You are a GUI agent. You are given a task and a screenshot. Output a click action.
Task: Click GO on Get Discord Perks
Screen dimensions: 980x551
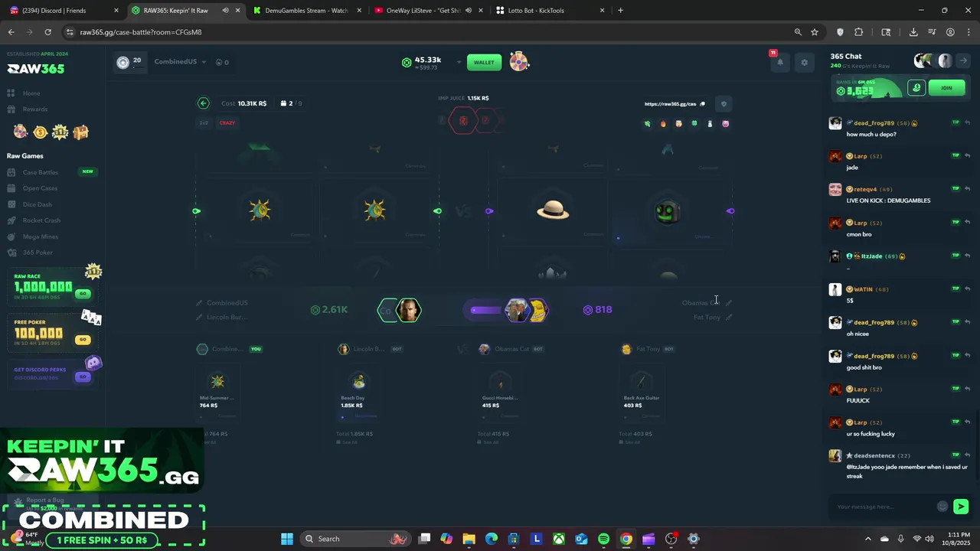coord(83,377)
